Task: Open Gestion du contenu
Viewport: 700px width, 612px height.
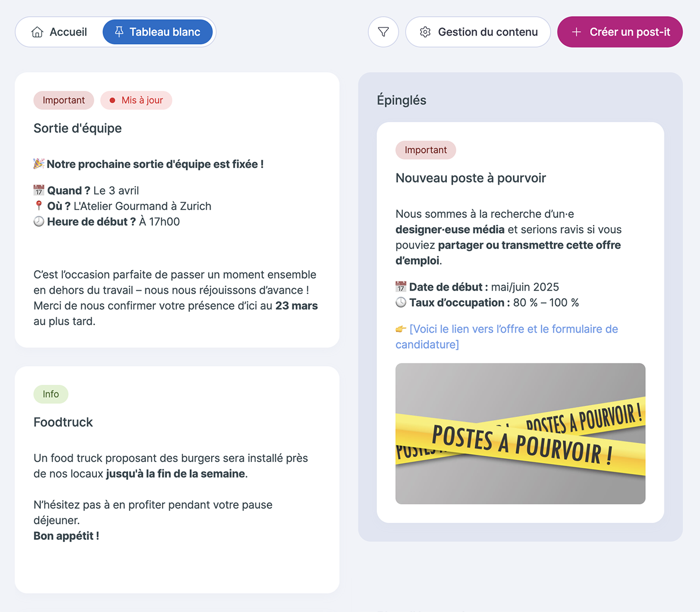Action: tap(478, 32)
